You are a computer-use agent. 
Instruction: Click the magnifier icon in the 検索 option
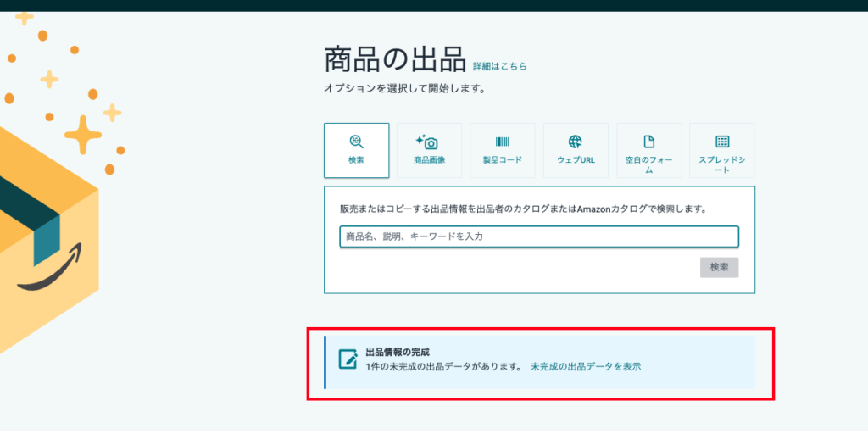[x=356, y=142]
